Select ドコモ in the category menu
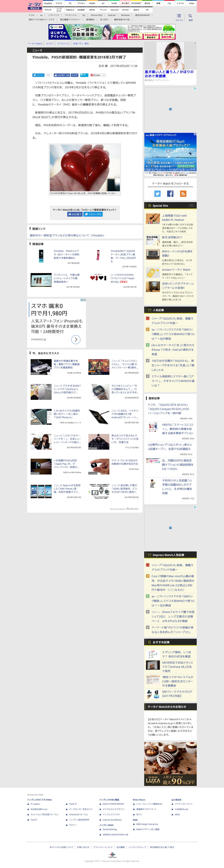This screenshot has height=868, width=224. click(32, 15)
